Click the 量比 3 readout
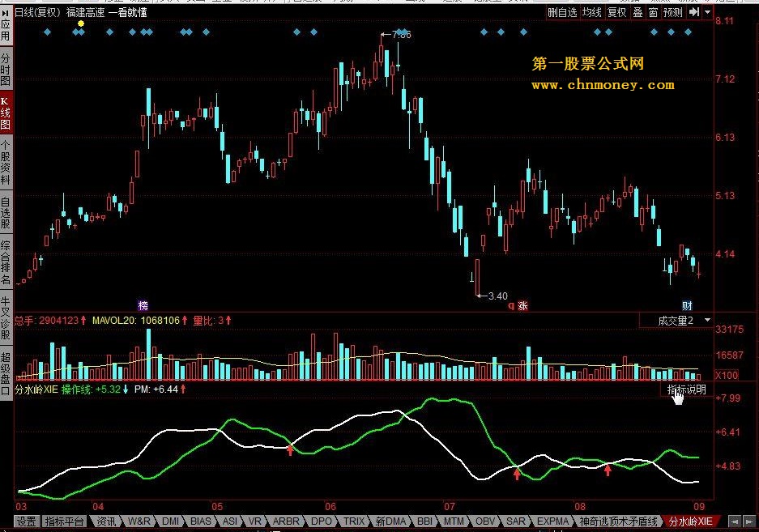The image size is (759, 532). (x=212, y=321)
